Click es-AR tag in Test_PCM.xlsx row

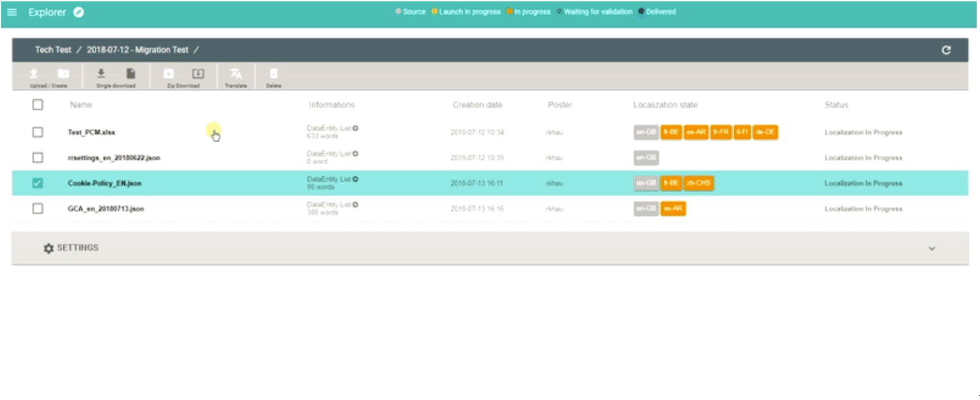pyautogui.click(x=696, y=132)
